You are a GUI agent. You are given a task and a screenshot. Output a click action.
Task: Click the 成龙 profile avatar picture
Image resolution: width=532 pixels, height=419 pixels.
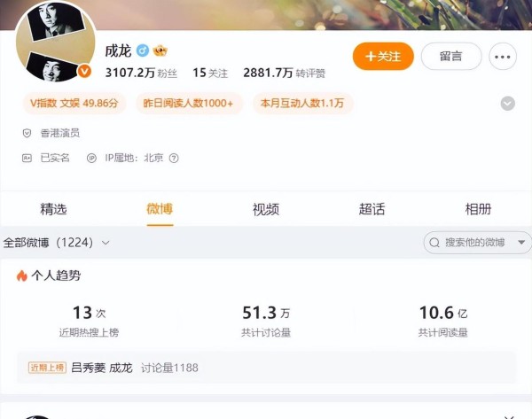click(x=55, y=42)
